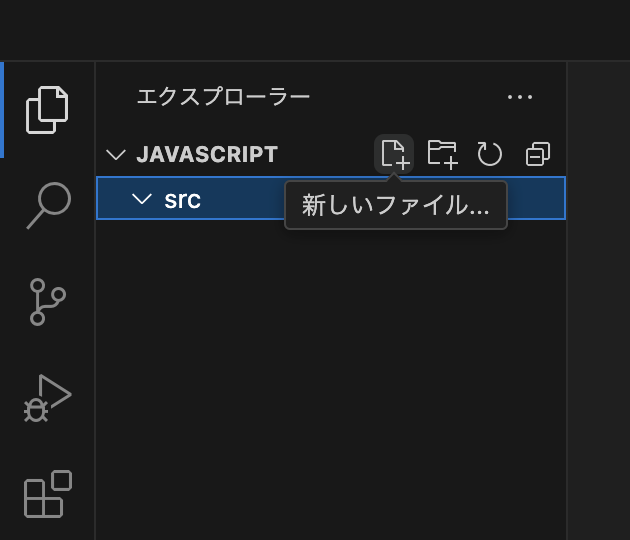630x540 pixels.
Task: Click the empty editor area on the right
Action: (598, 300)
